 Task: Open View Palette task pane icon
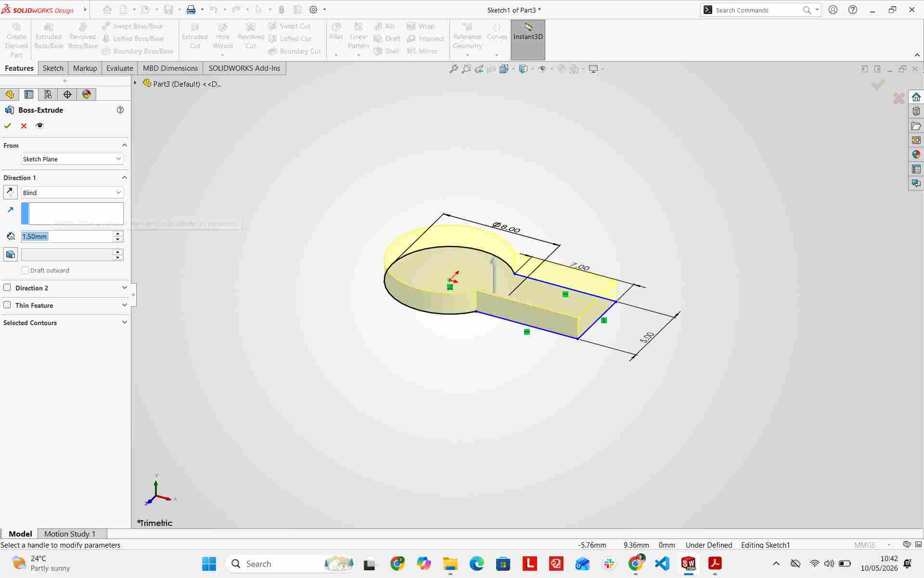pyautogui.click(x=916, y=140)
